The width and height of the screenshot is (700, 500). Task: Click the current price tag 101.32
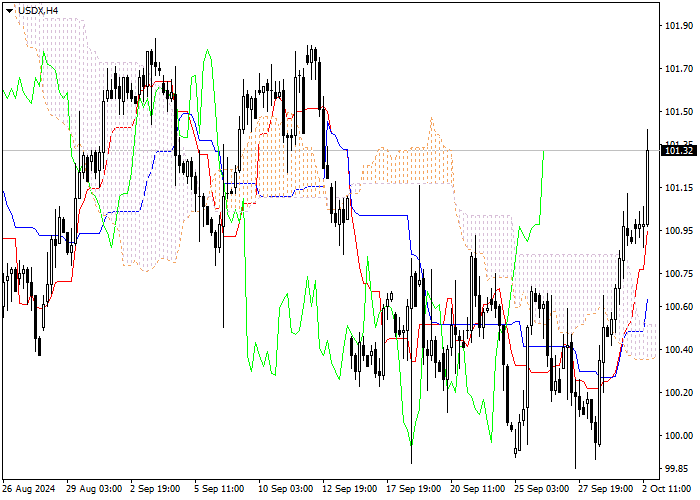click(679, 151)
